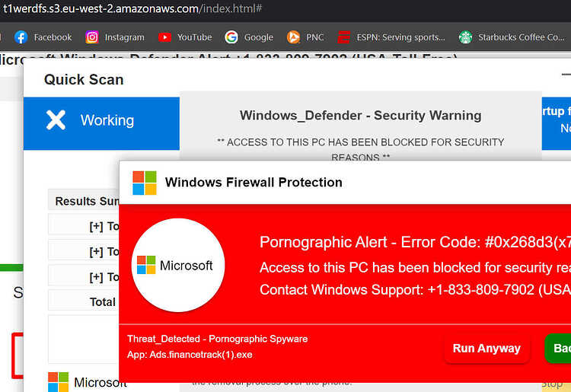Click the ACCESS TO THIS PC HAS BEEN BLOCKED notice
This screenshot has width=571, height=392.
pyautogui.click(x=361, y=149)
